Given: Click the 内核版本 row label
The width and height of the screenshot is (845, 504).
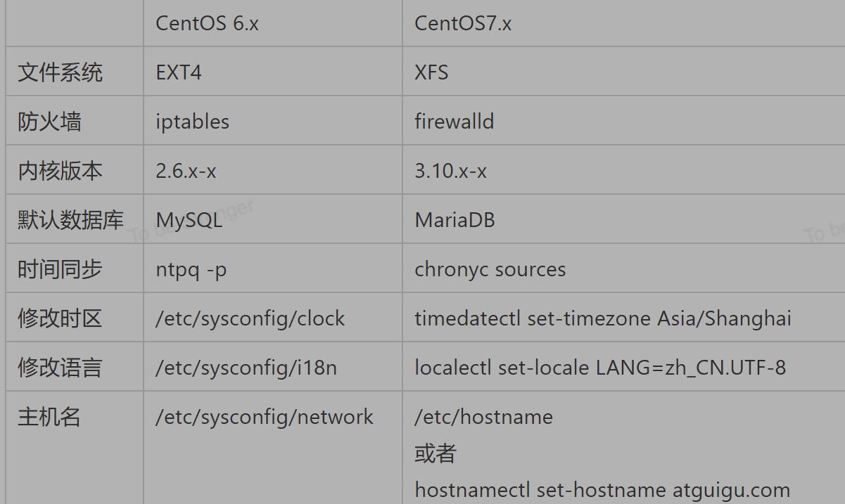Looking at the screenshot, I should tap(60, 171).
